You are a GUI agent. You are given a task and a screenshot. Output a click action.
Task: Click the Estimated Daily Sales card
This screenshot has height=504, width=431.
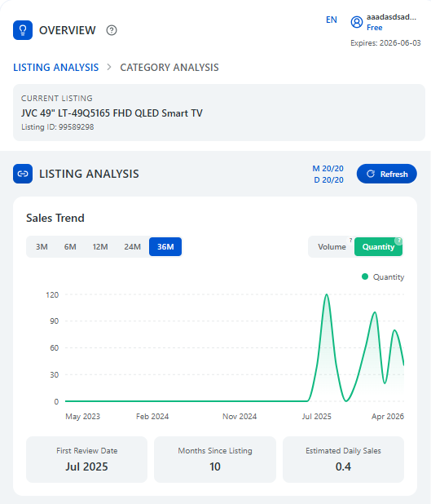coord(343,459)
